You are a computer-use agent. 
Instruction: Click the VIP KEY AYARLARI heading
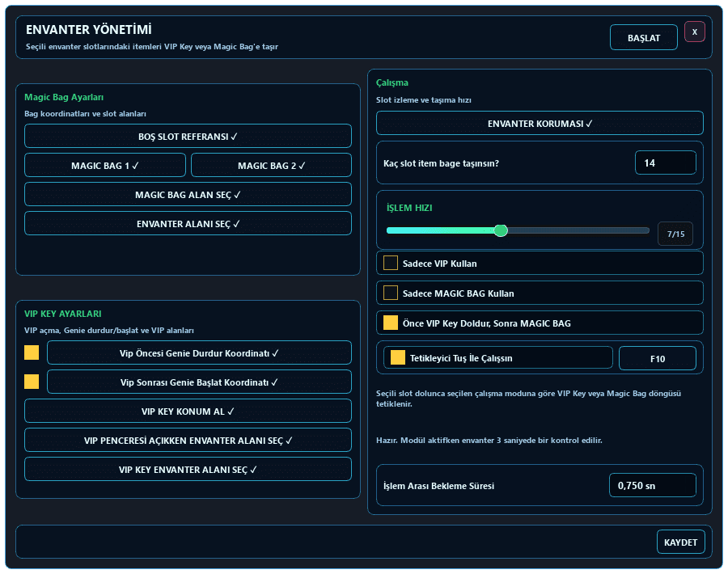coord(62,314)
